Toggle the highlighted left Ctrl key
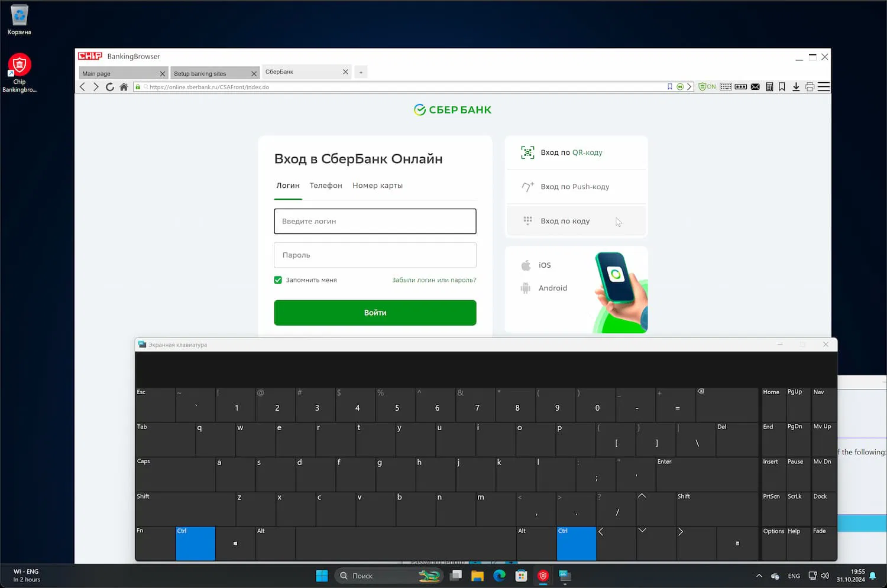This screenshot has width=887, height=588. coord(195,543)
